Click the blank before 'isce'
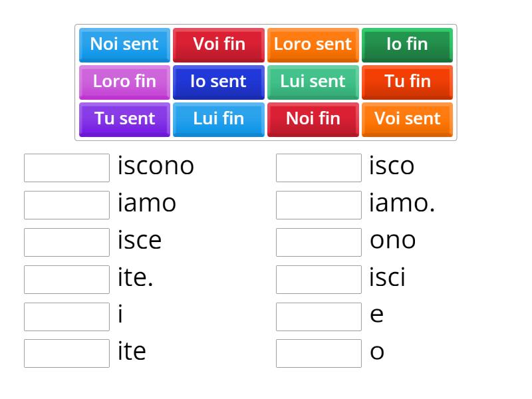Viewport: 532px width, 399px height. coord(66,241)
